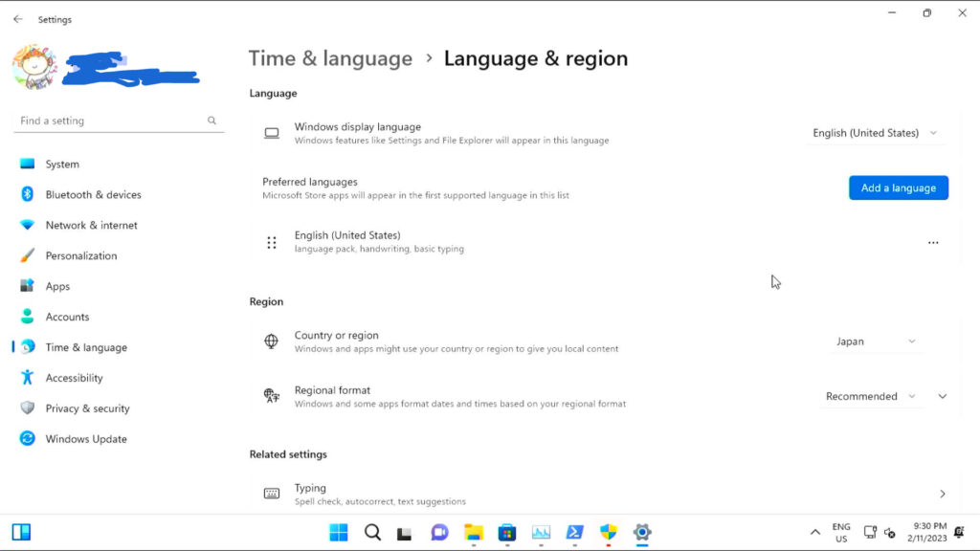980x551 pixels.
Task: Expand the Regional format details chevron
Action: 942,397
